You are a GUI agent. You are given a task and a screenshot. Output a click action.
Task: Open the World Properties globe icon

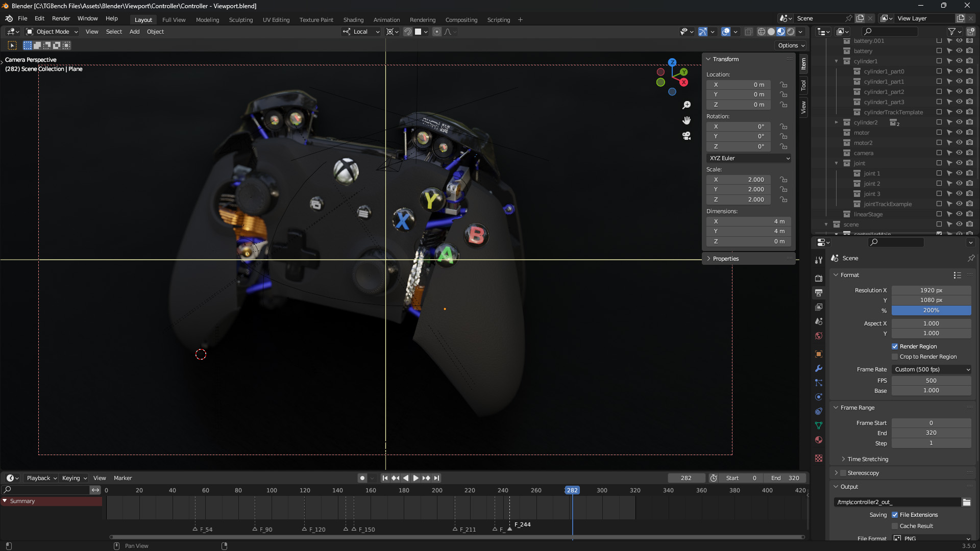(819, 336)
